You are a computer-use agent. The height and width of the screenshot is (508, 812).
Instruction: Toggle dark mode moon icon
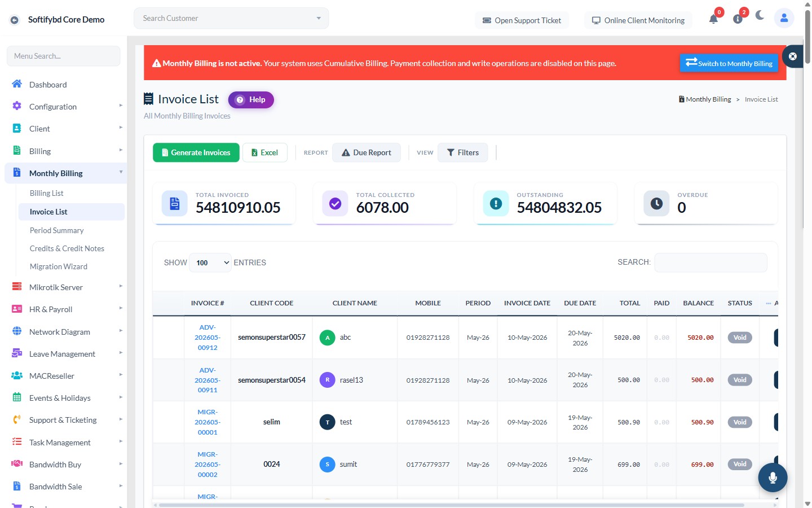click(760, 15)
